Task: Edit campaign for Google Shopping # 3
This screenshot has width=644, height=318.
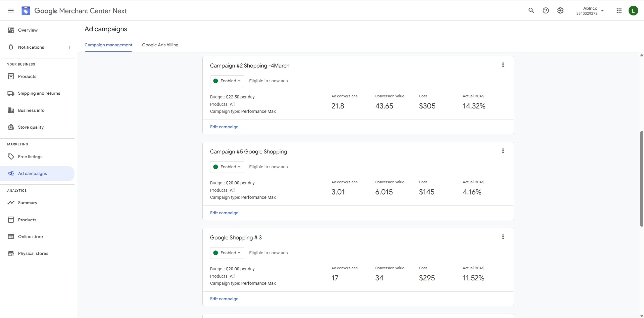Action: [x=224, y=299]
